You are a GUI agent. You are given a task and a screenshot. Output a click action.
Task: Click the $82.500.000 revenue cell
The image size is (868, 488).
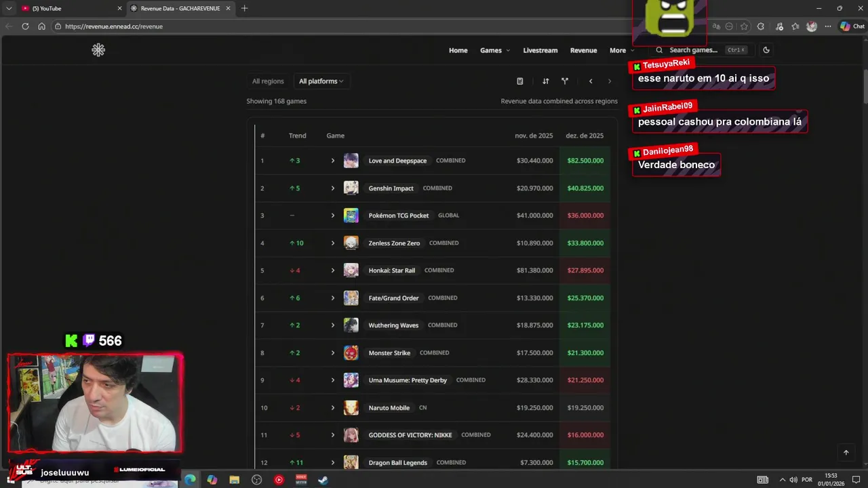585,161
